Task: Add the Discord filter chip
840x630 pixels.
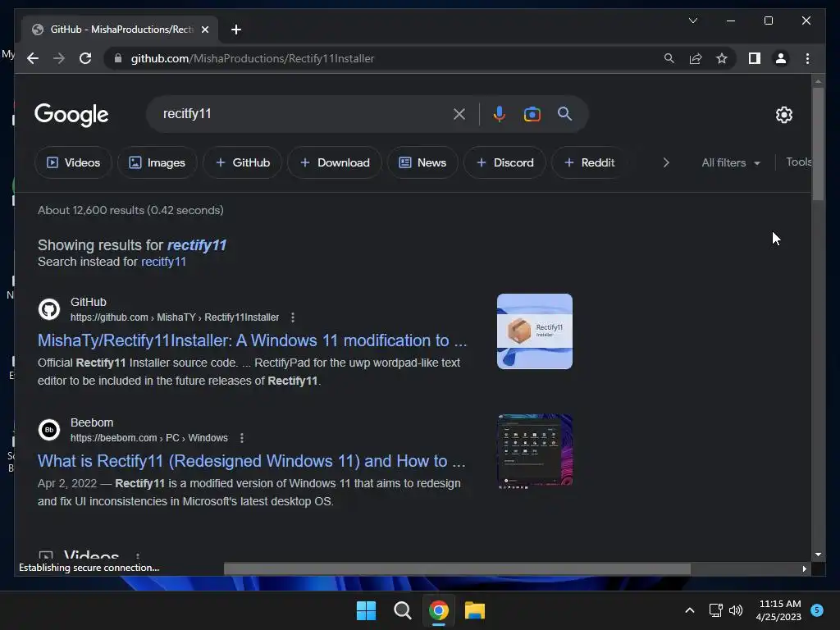Action: 504,162
